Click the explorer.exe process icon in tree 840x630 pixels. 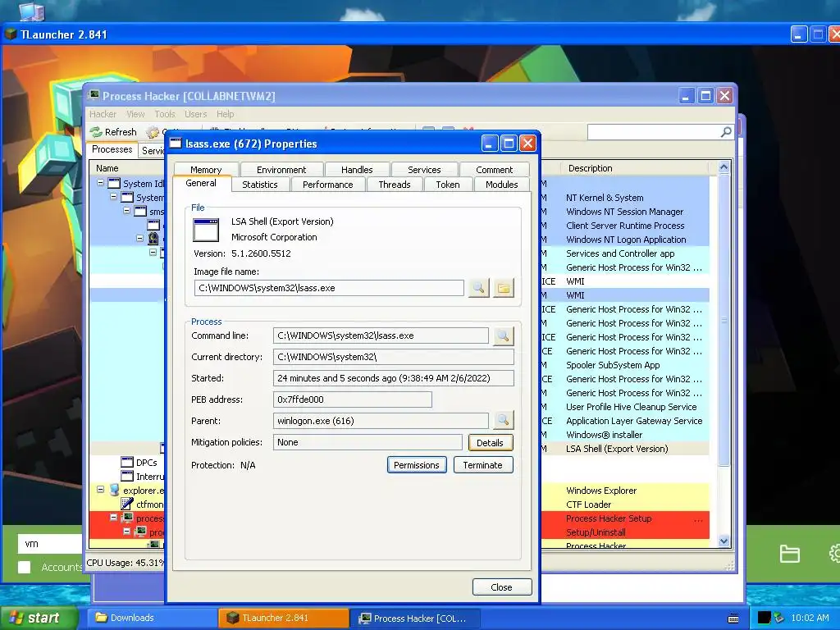[x=114, y=491]
